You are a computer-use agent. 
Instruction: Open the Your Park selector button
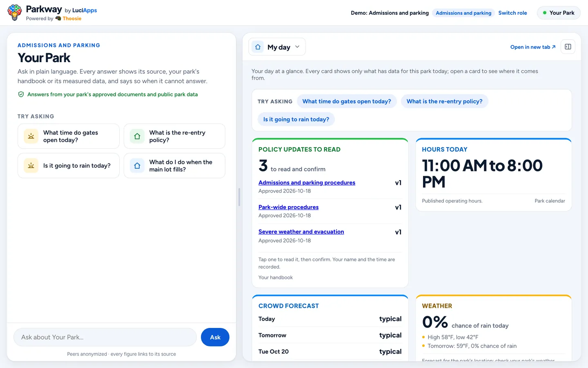coord(559,13)
